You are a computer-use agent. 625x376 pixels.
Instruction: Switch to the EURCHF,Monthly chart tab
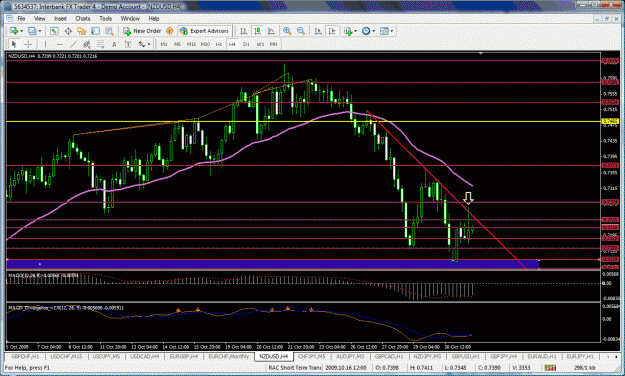tap(228, 356)
